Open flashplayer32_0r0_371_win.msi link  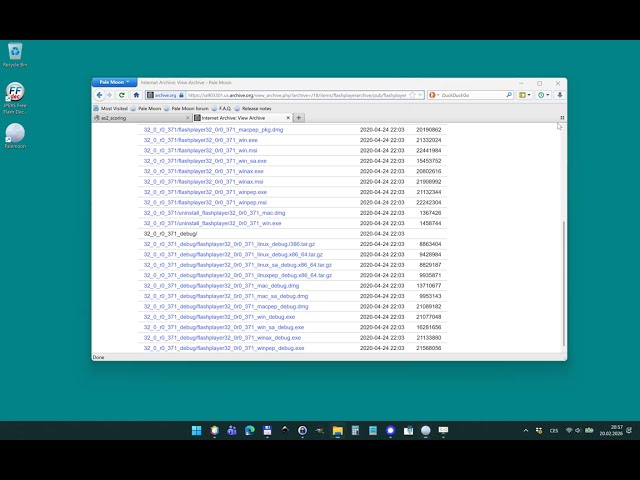click(200, 151)
